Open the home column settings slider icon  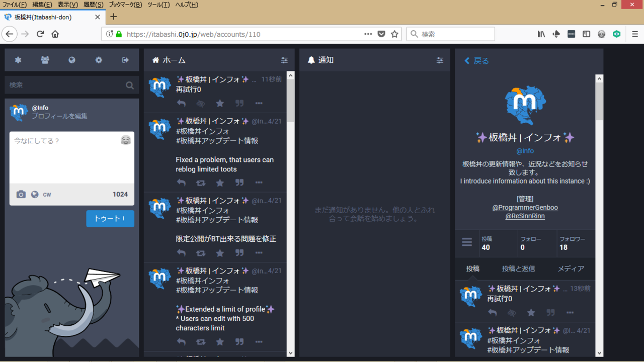pyautogui.click(x=284, y=60)
